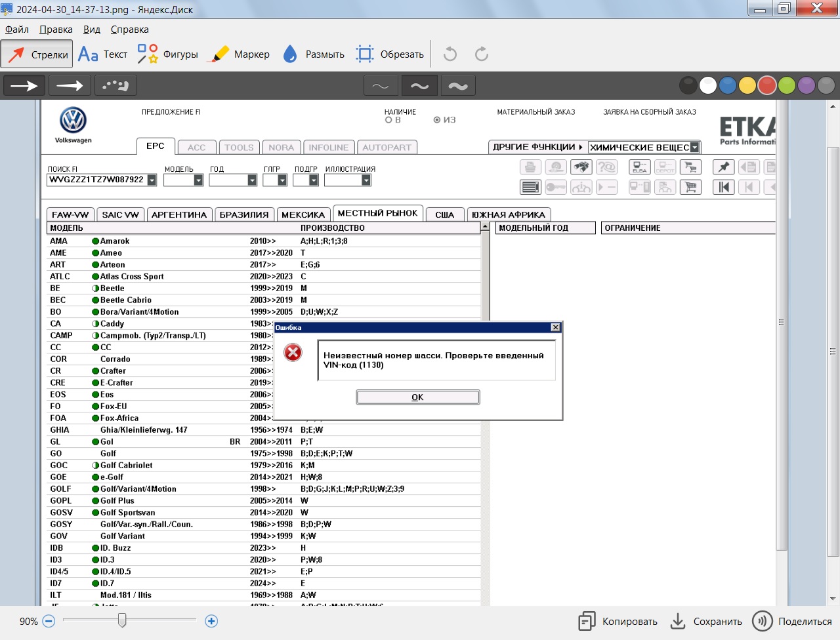Open the ГЛГР dropdown
The width and height of the screenshot is (840, 640).
point(282,180)
